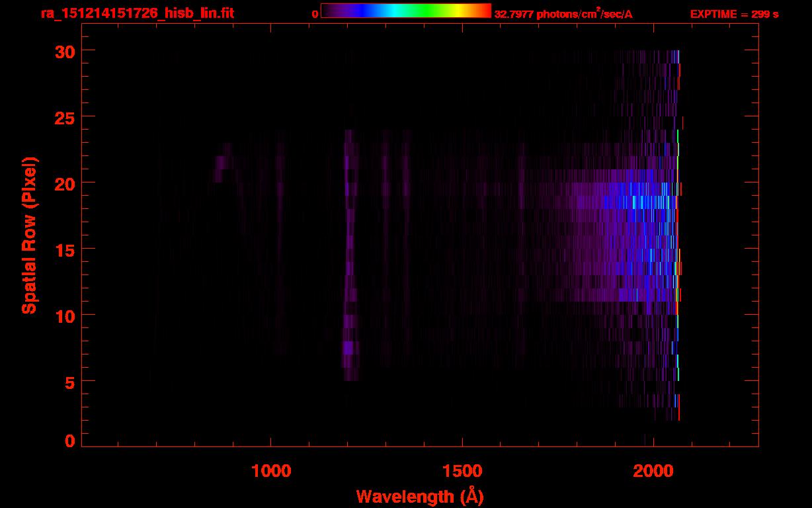
Task: Click the y-axis tick label 0
Action: (70, 441)
